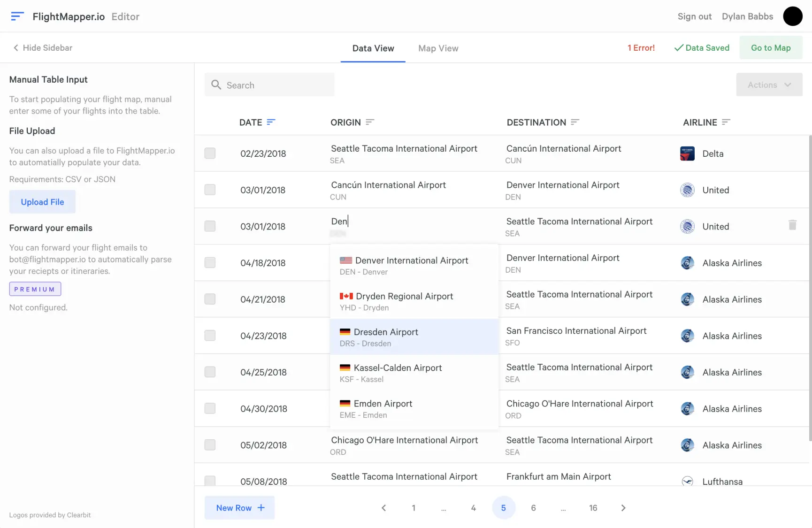The height and width of the screenshot is (528, 812).
Task: Check the 02/23/2018 flight row checkbox
Action: pyautogui.click(x=210, y=153)
